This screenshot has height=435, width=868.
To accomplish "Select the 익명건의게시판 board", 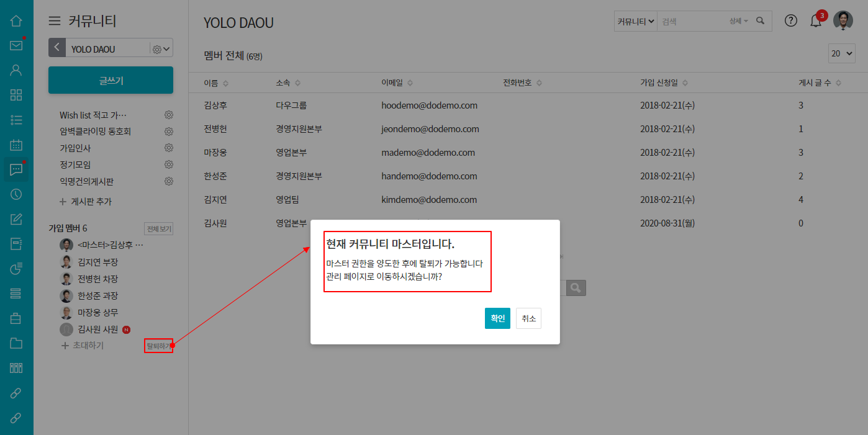I will tap(86, 181).
